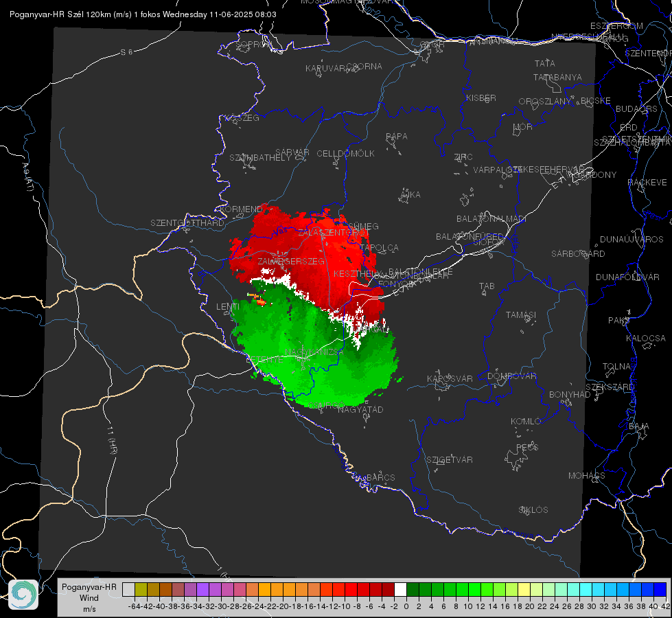This screenshot has width=672, height=618.
Task: Select the pale yellow swatch in the wind legend
Action: (x=524, y=590)
